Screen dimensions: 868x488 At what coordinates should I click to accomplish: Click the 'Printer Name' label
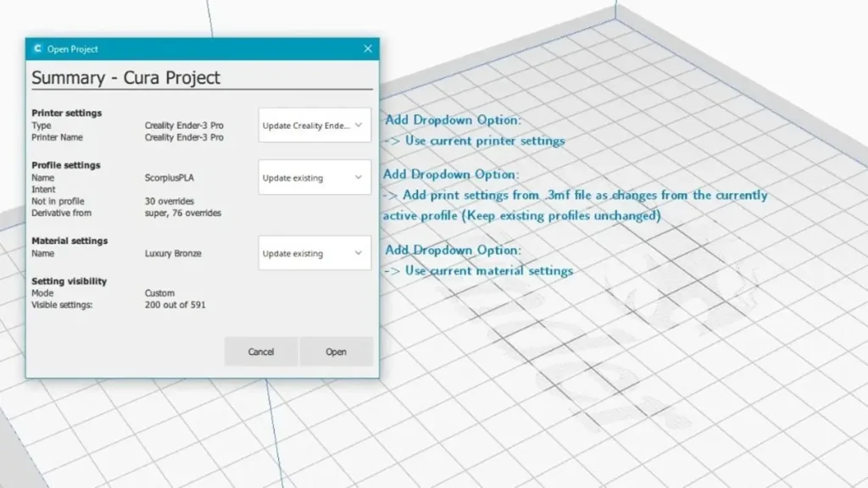pos(57,137)
